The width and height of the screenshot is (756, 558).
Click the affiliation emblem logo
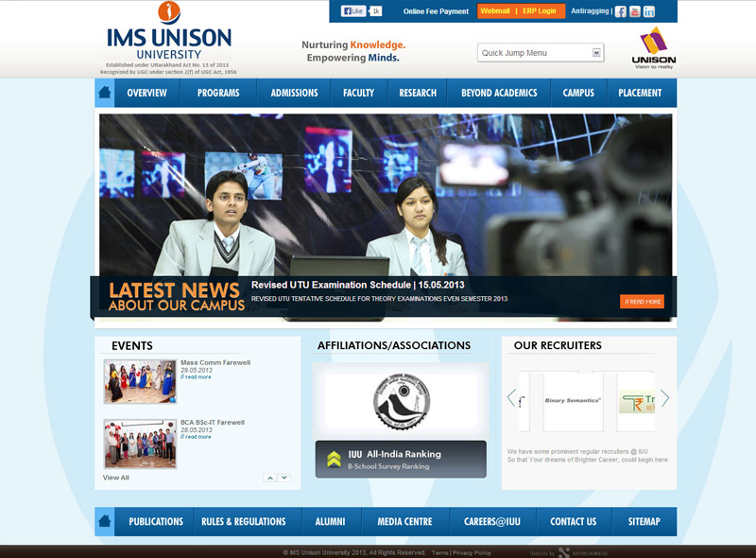[x=402, y=401]
